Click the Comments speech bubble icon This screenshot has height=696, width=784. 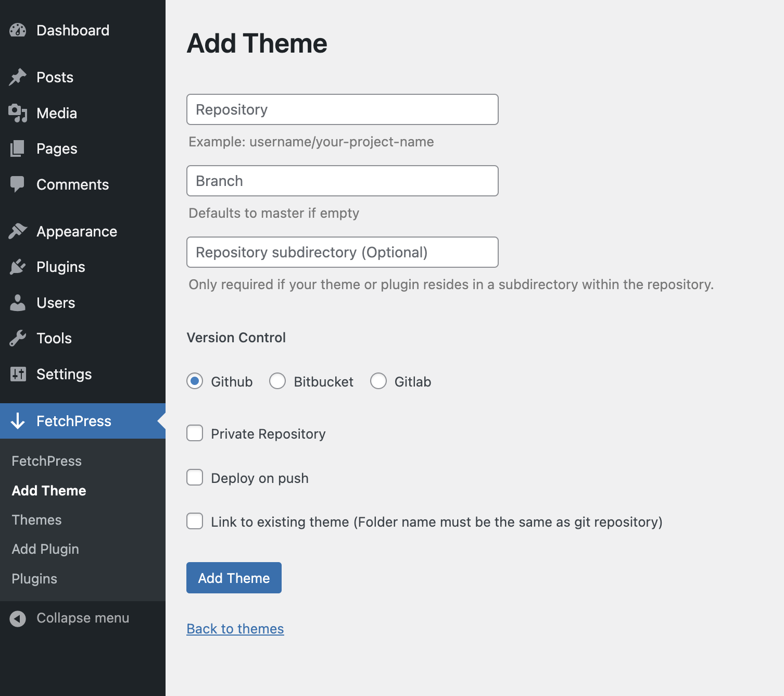[17, 184]
